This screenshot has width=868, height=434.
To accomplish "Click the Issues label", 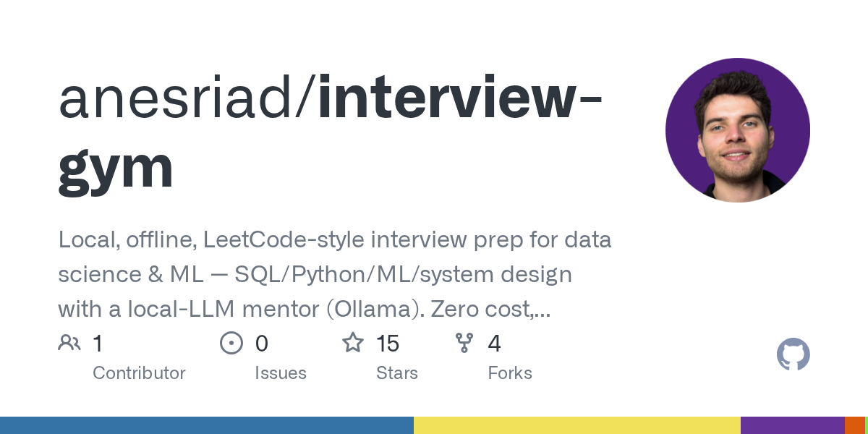I will pos(281,373).
